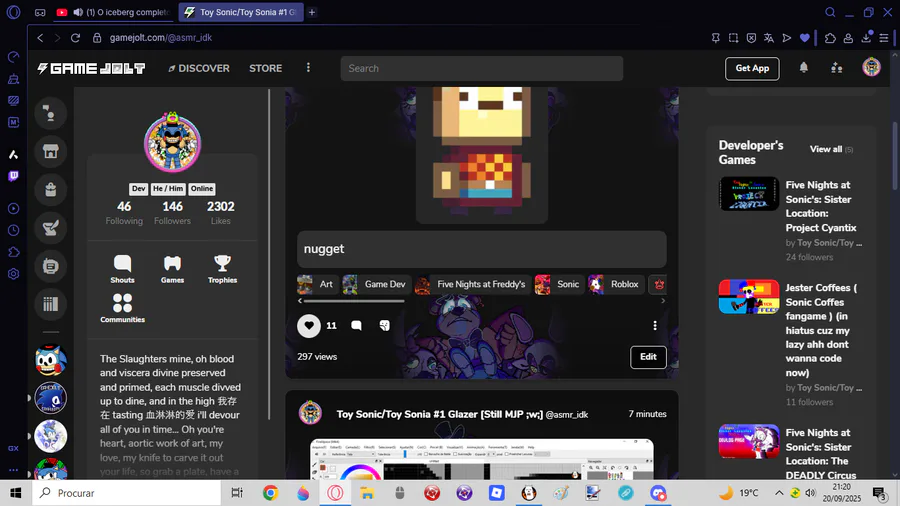
Task: Select the Five Nights at Freddy's tag
Action: (471, 284)
